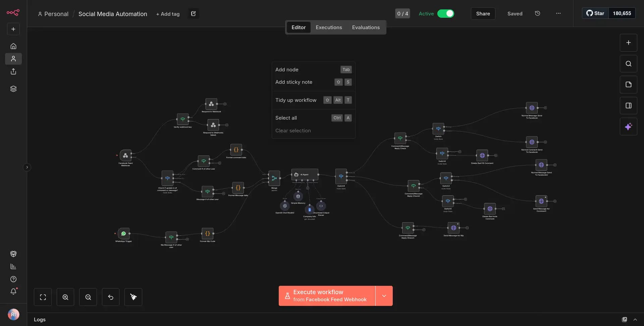Toggle the workflow Active switch off
The width and height of the screenshot is (644, 326).
point(446,14)
